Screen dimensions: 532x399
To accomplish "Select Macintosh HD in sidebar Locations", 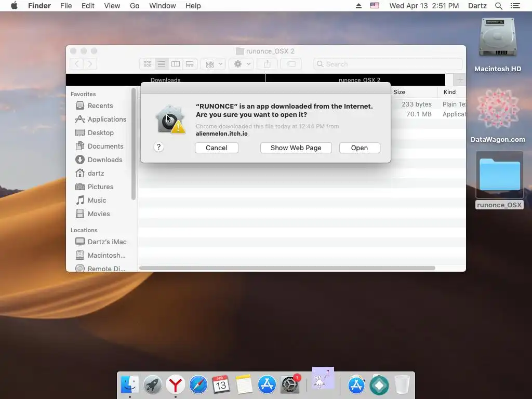I will point(107,255).
